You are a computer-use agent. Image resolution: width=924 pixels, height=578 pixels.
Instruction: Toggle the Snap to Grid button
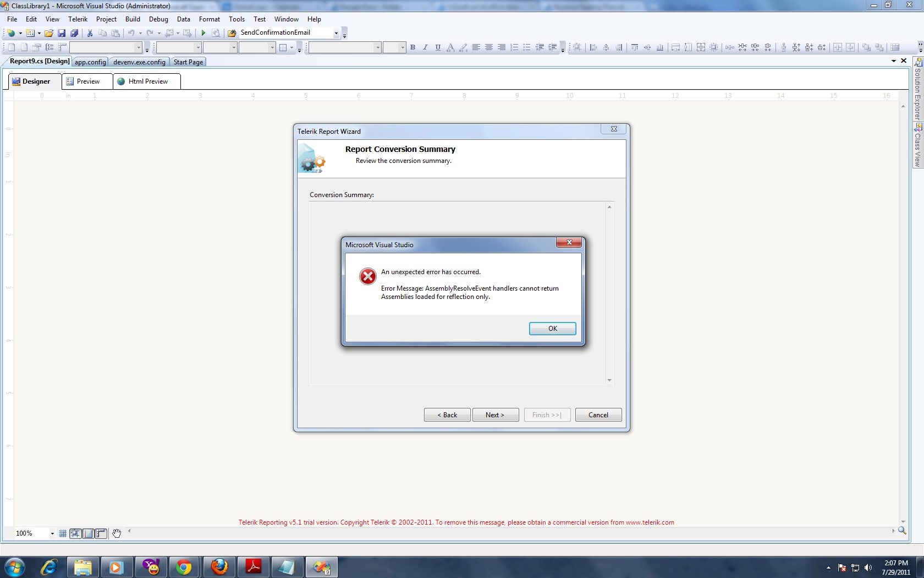pyautogui.click(x=75, y=533)
